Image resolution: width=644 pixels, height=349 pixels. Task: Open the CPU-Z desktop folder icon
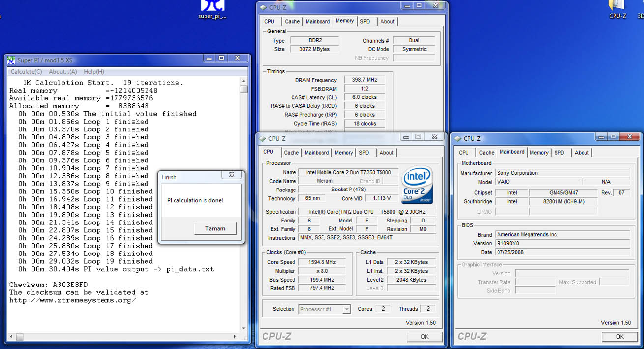coord(617,9)
